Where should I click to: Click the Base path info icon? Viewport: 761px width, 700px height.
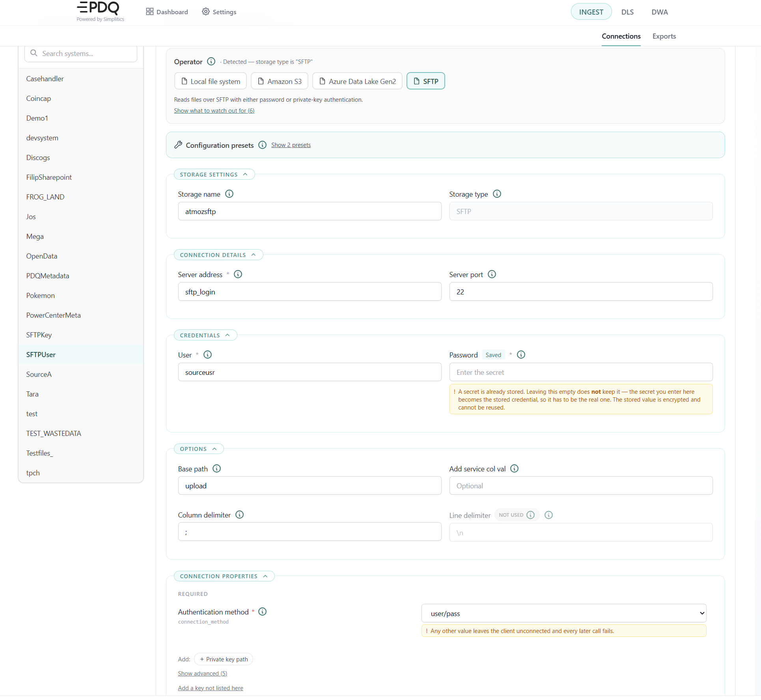217,469
